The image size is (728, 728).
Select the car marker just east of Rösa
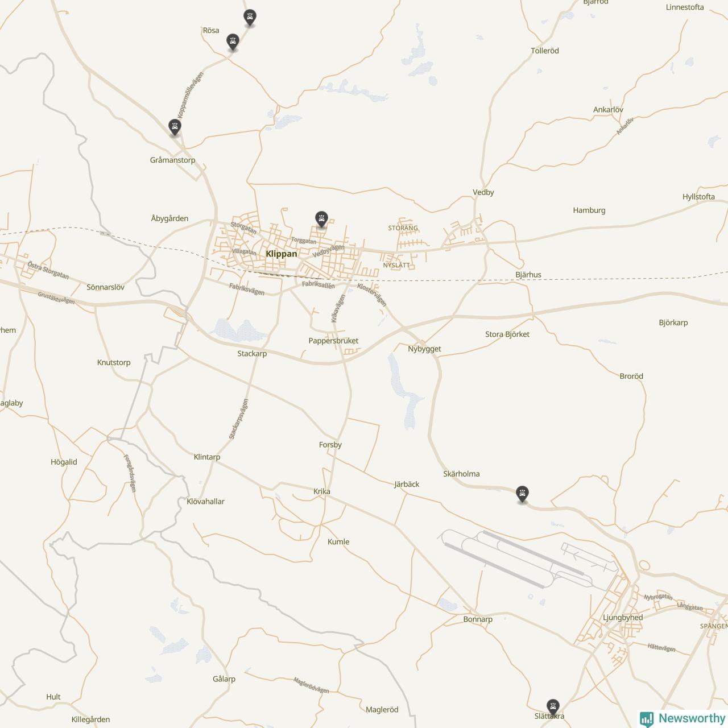coord(232,42)
